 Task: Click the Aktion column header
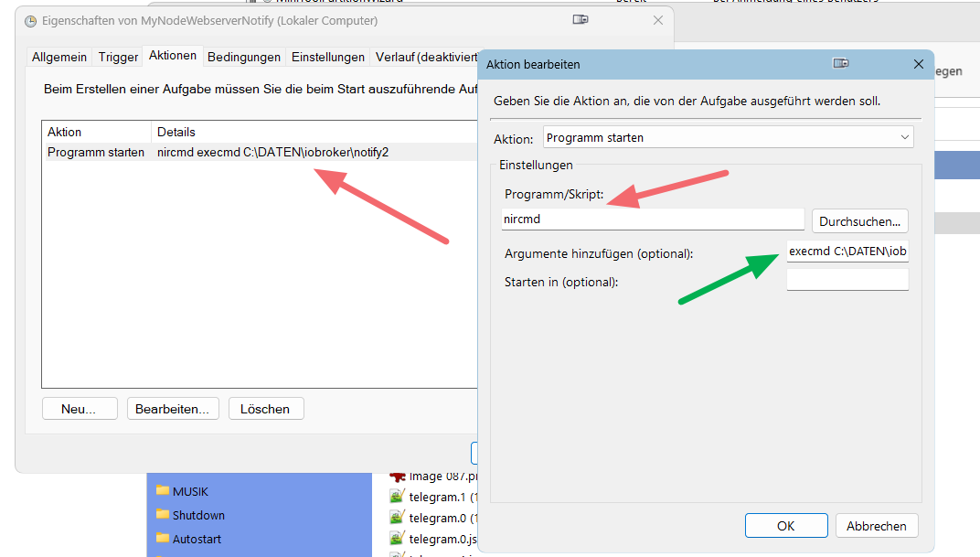pyautogui.click(x=97, y=132)
